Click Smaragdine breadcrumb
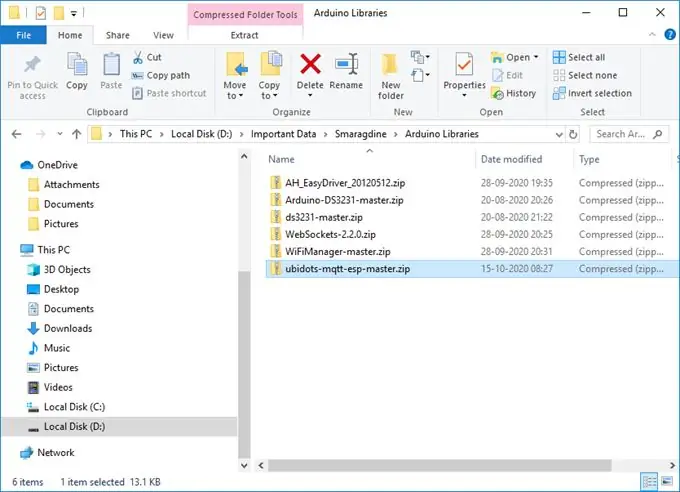Screen dimensions: 680x492 click(360, 134)
